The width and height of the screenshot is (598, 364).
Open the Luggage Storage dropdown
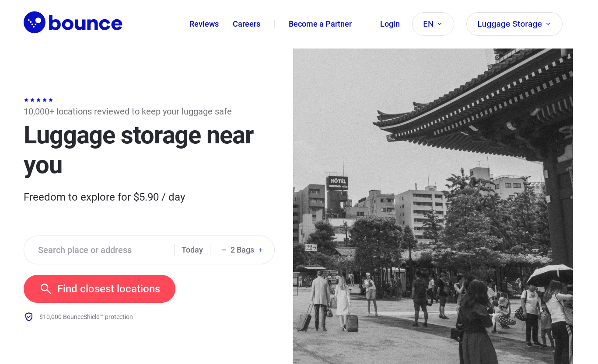click(514, 24)
